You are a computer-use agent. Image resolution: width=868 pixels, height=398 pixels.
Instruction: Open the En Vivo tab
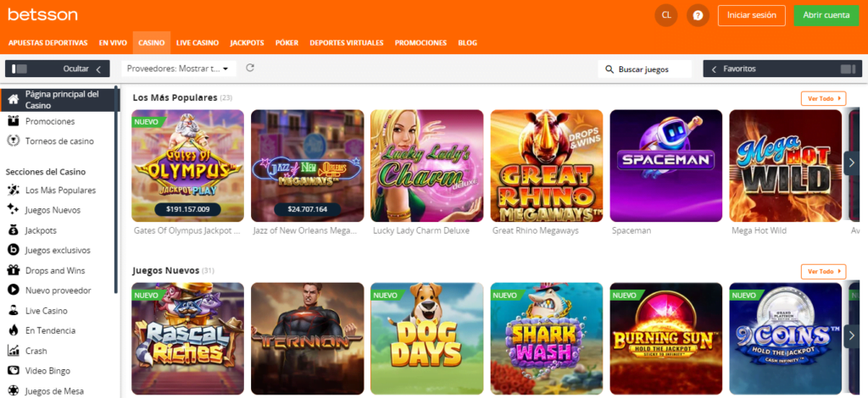113,42
